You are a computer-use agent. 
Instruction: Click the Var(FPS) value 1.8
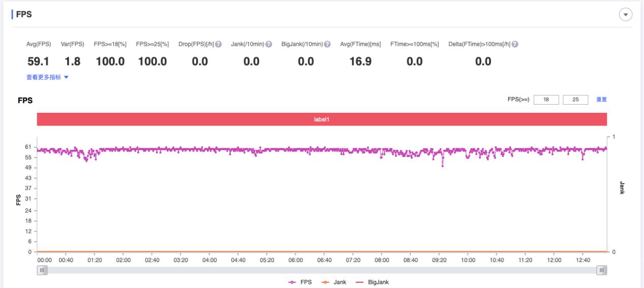pos(72,62)
